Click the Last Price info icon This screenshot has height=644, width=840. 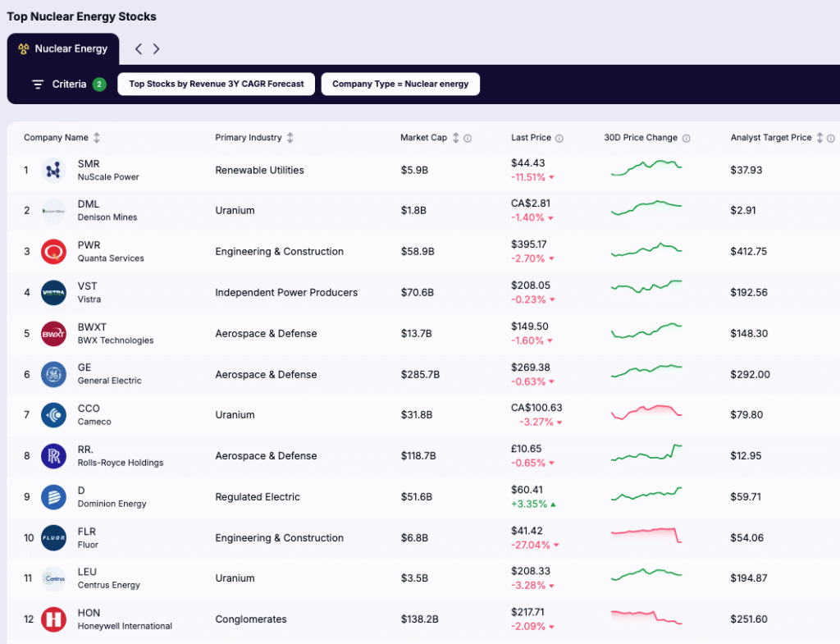coord(559,138)
